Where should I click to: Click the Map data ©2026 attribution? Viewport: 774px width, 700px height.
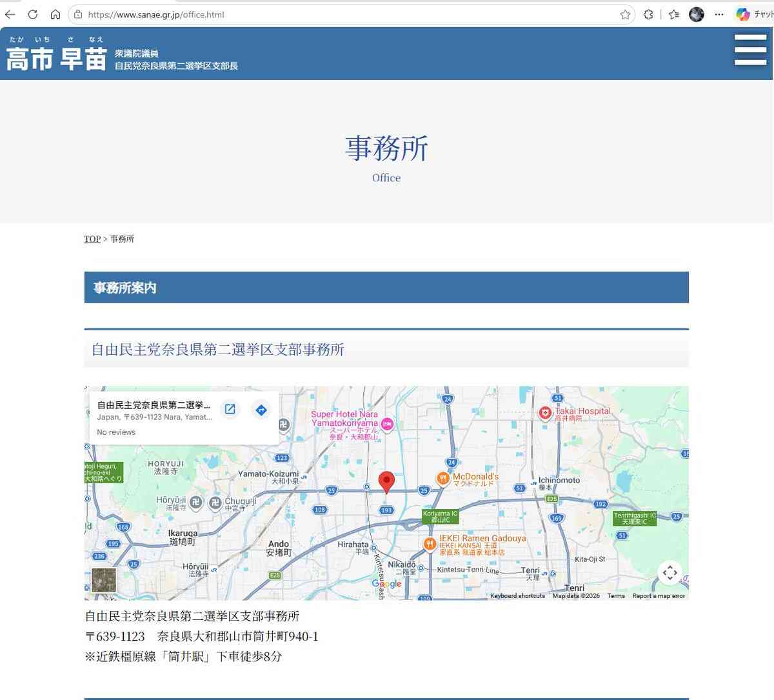[576, 595]
